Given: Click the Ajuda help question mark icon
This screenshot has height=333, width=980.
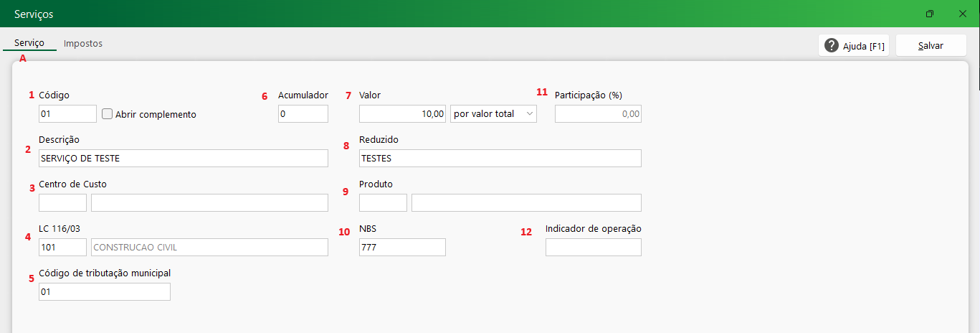Looking at the screenshot, I should (832, 46).
